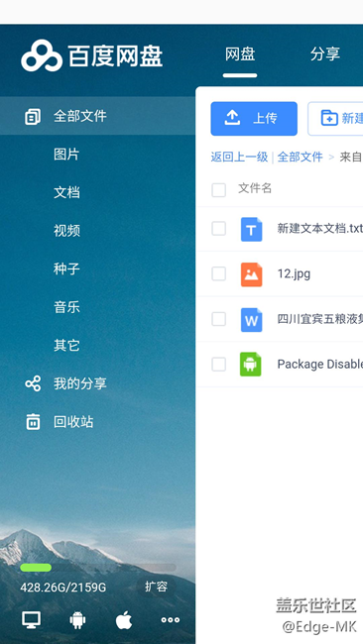Click the 我的分享 share icon
The width and height of the screenshot is (363, 644).
pyautogui.click(x=33, y=383)
